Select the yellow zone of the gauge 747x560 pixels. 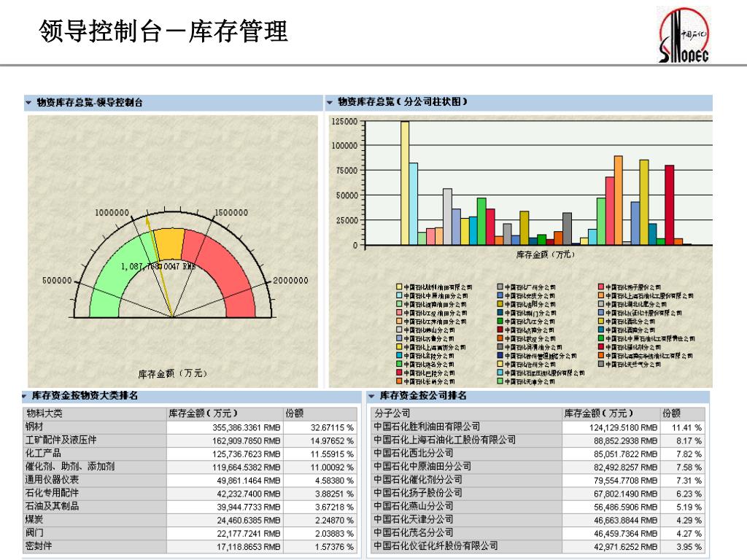click(169, 243)
